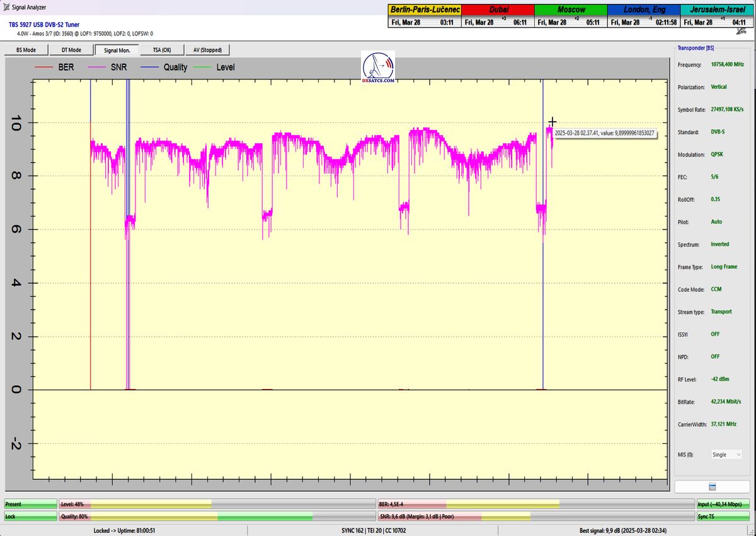Select the Signal Mon. tab

117,50
